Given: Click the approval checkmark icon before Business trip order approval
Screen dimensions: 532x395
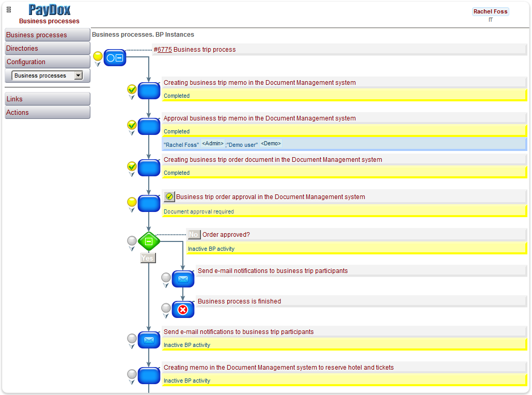Looking at the screenshot, I should [x=169, y=196].
